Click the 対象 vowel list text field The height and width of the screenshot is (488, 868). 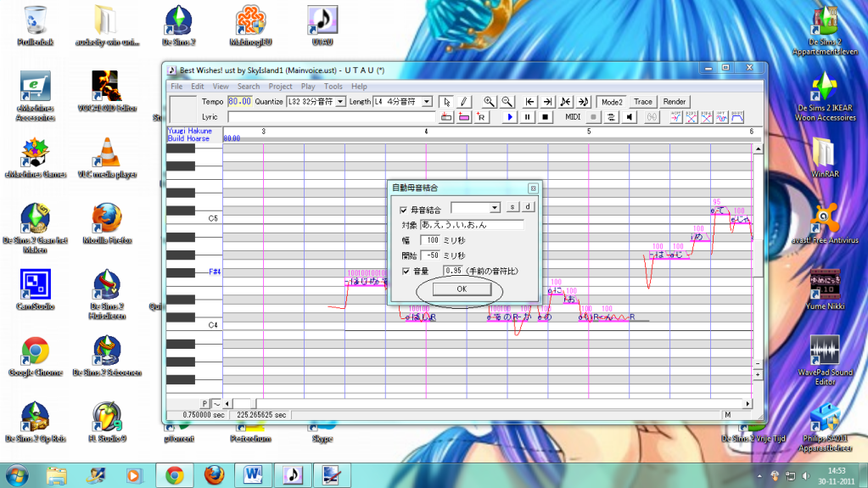tap(472, 225)
